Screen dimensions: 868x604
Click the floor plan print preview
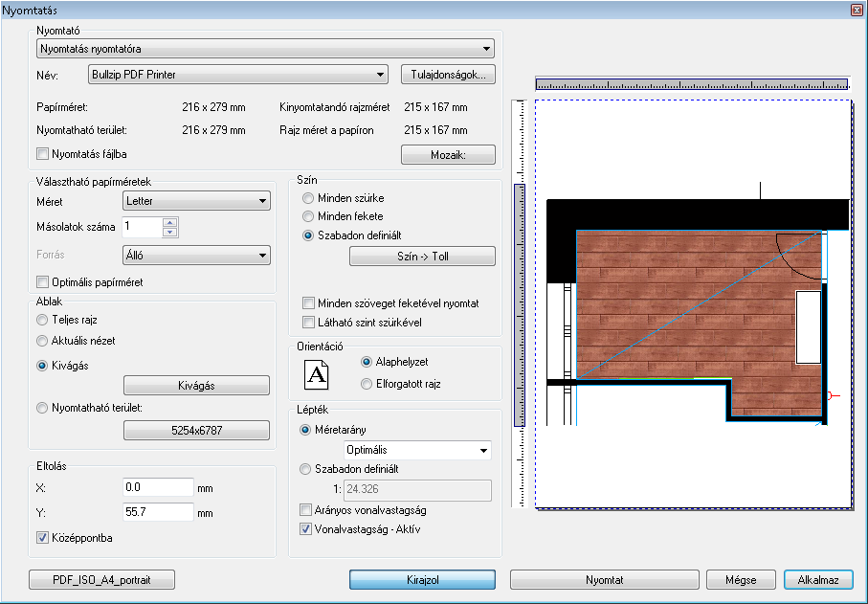(692, 306)
